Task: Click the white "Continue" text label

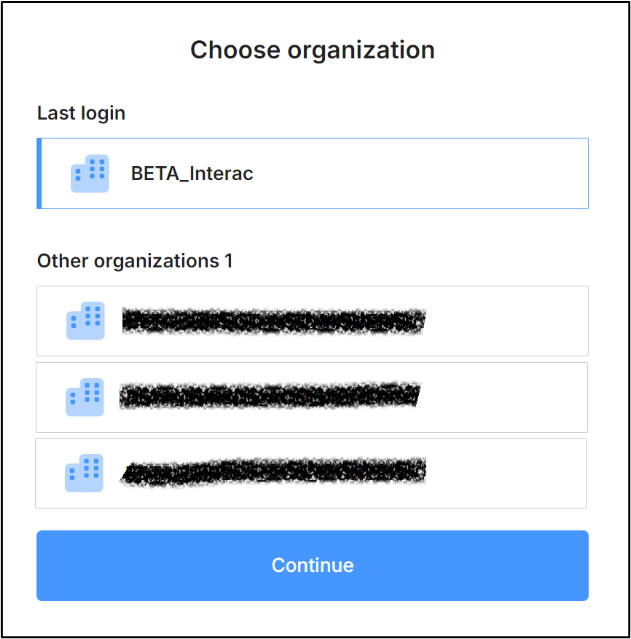Action: pyautogui.click(x=313, y=565)
